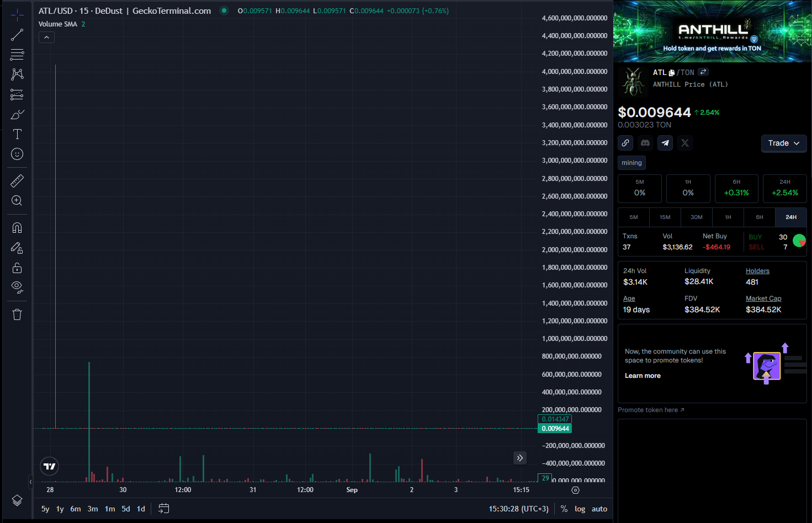Open the object tree layers panel
The width and height of the screenshot is (812, 523).
(x=17, y=500)
